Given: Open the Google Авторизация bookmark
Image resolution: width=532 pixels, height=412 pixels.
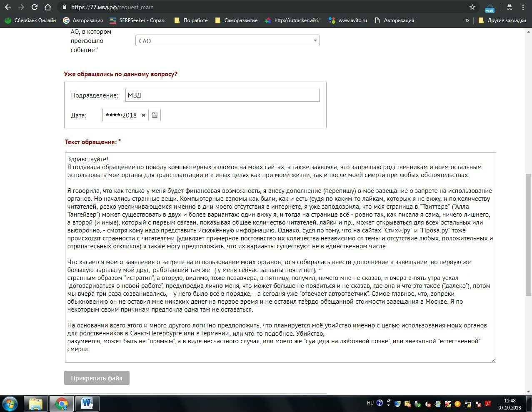Looking at the screenshot, I should [x=82, y=20].
